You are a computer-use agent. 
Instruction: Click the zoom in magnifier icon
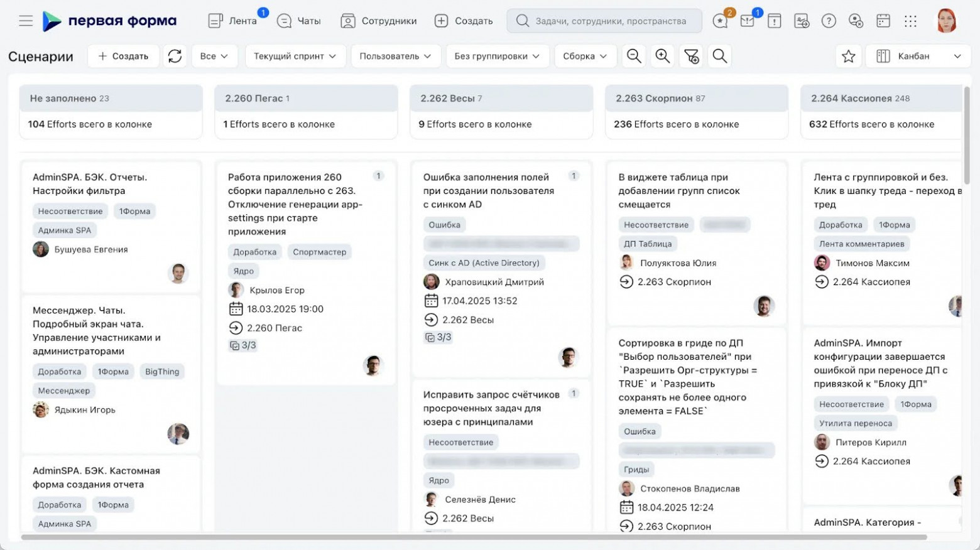[662, 56]
